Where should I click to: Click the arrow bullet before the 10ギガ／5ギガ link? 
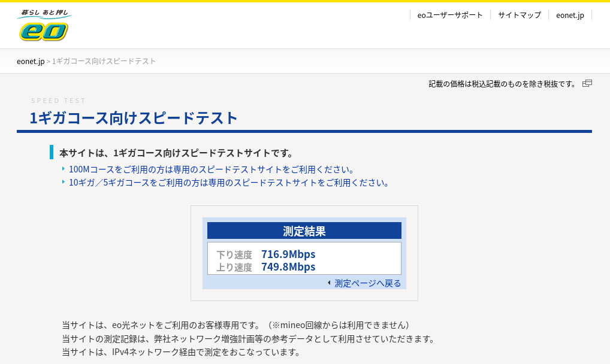coord(64,182)
